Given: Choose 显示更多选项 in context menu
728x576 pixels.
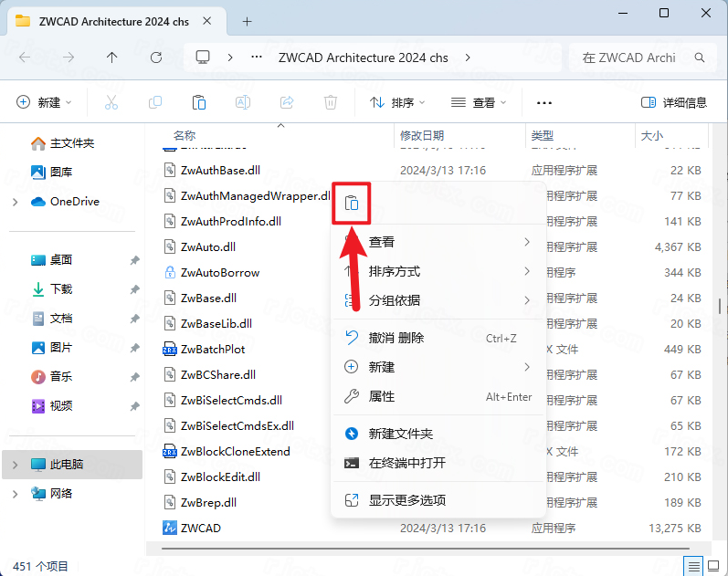Looking at the screenshot, I should [406, 500].
